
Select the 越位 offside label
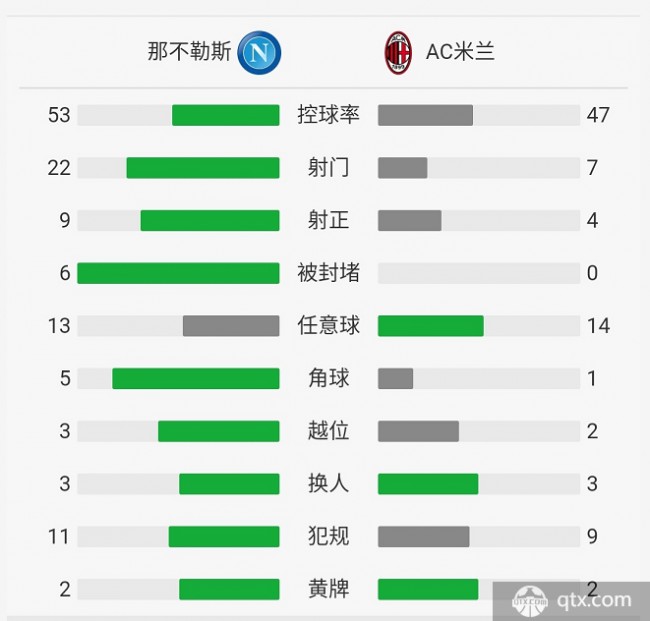tap(328, 431)
